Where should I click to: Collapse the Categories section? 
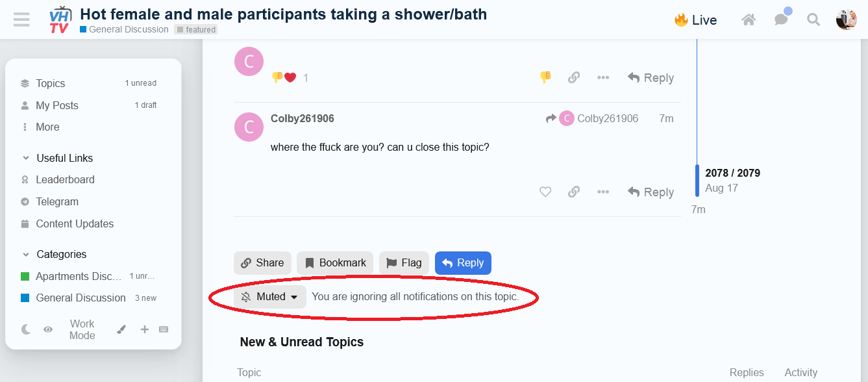26,254
